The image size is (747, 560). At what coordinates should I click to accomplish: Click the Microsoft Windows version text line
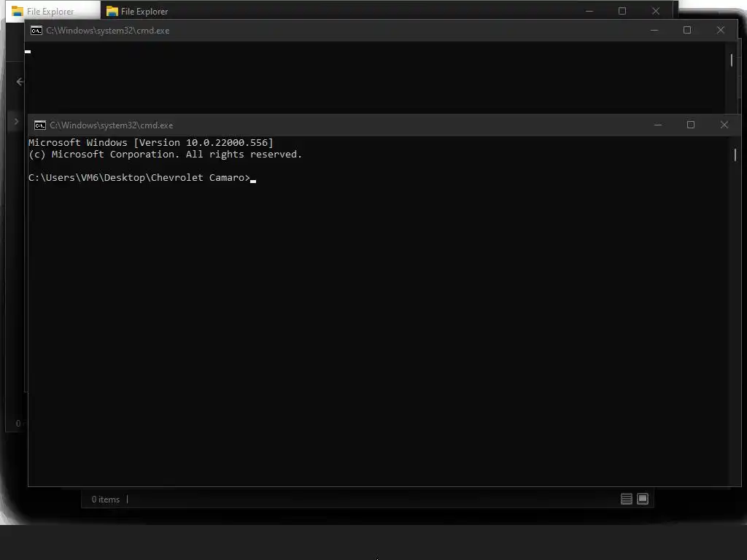pyautogui.click(x=151, y=142)
